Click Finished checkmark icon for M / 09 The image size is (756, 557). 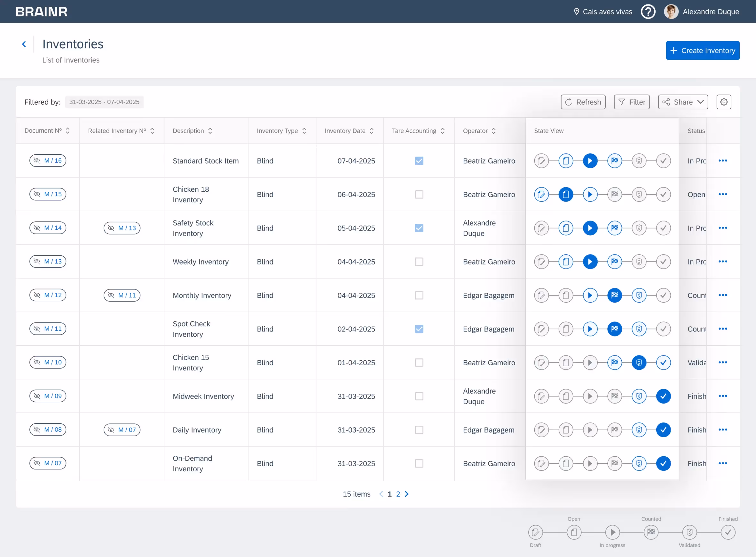[663, 396]
